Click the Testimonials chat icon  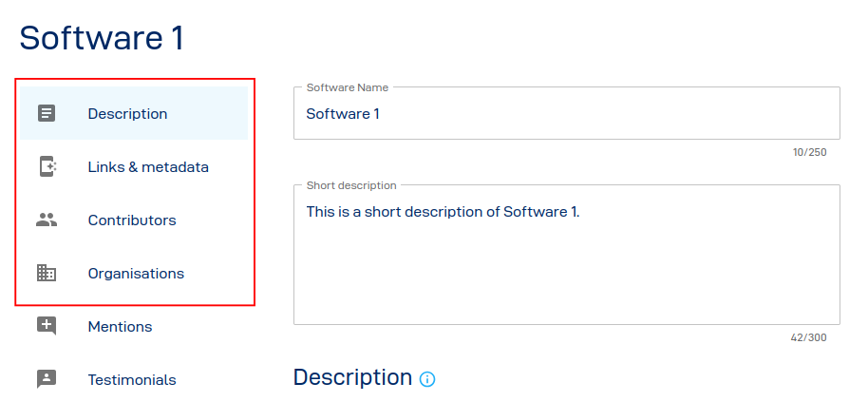coord(47,379)
